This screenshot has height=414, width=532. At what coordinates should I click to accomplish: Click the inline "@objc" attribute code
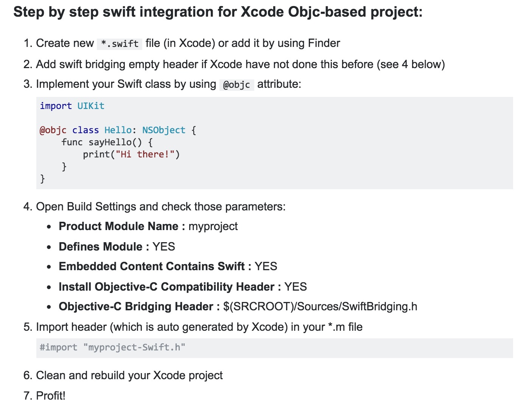point(236,85)
